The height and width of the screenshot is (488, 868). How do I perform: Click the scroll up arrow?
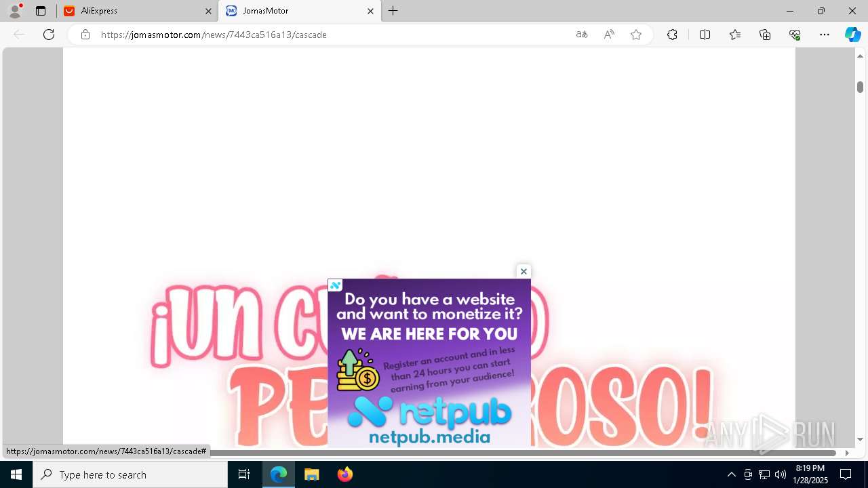click(860, 56)
